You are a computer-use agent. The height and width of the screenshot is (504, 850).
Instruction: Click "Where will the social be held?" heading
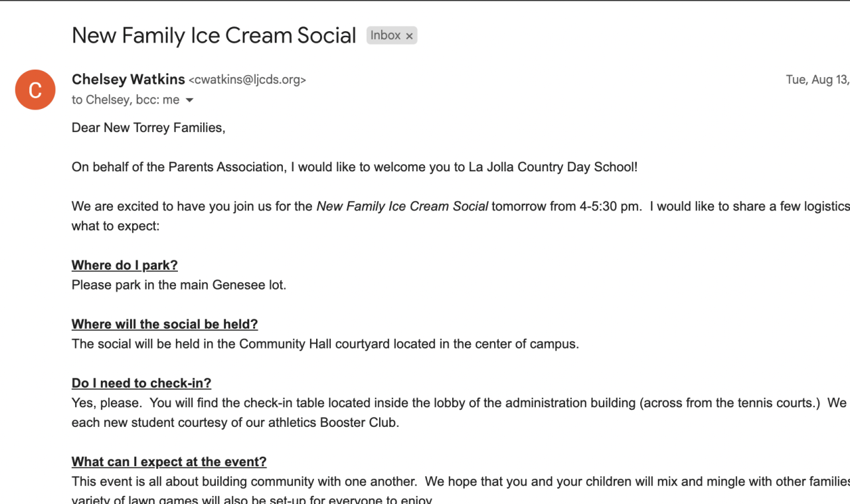click(x=165, y=325)
